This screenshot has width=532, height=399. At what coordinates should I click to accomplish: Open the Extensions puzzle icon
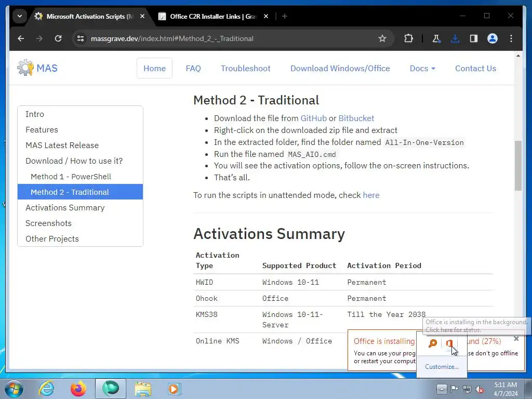coord(408,38)
